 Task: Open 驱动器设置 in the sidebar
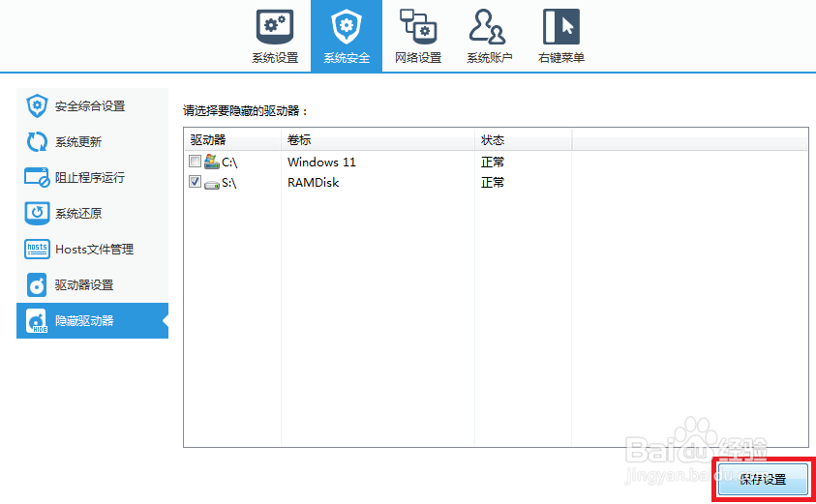tap(93, 285)
